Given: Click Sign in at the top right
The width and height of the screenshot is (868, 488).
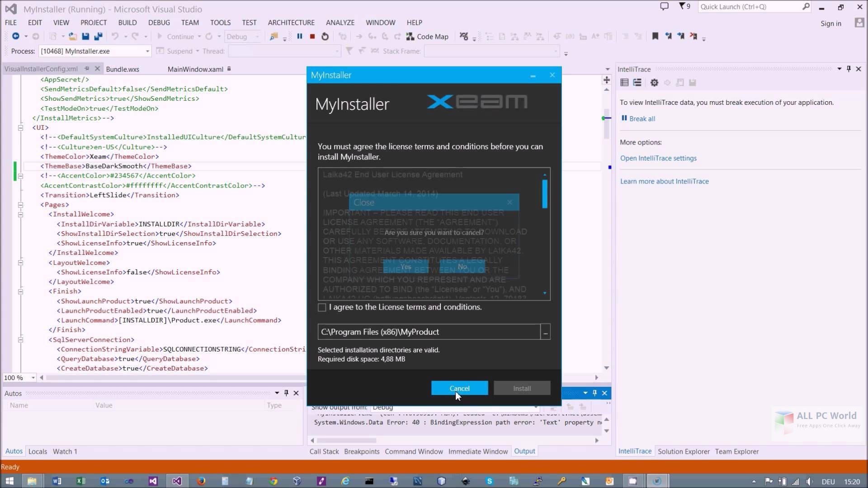Looking at the screenshot, I should 831,23.
